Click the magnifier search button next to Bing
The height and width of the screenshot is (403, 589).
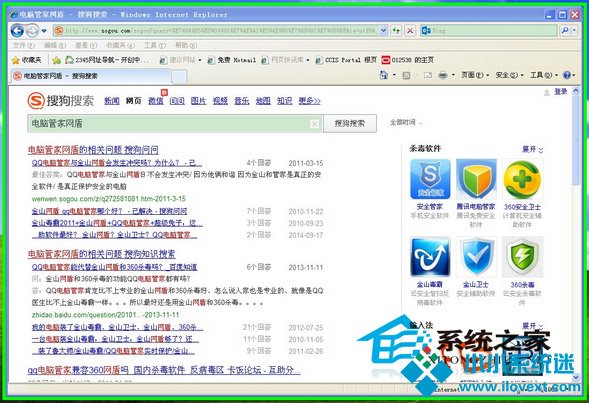[x=565, y=31]
